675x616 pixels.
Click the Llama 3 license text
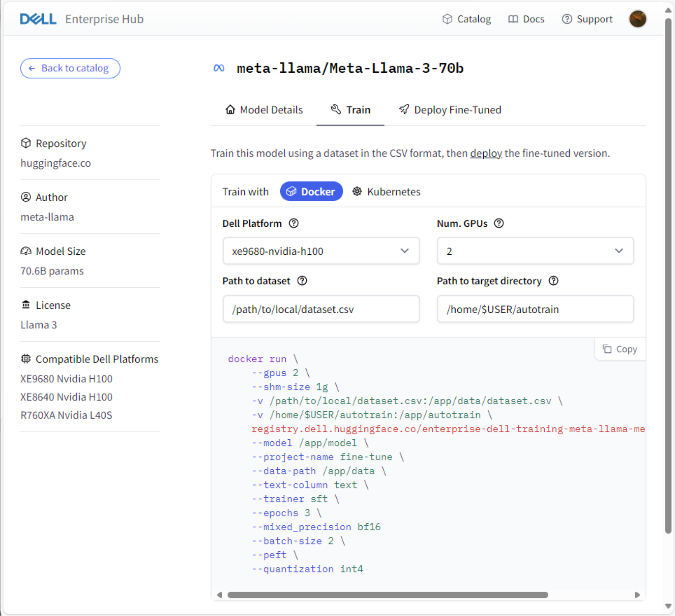[x=39, y=325]
